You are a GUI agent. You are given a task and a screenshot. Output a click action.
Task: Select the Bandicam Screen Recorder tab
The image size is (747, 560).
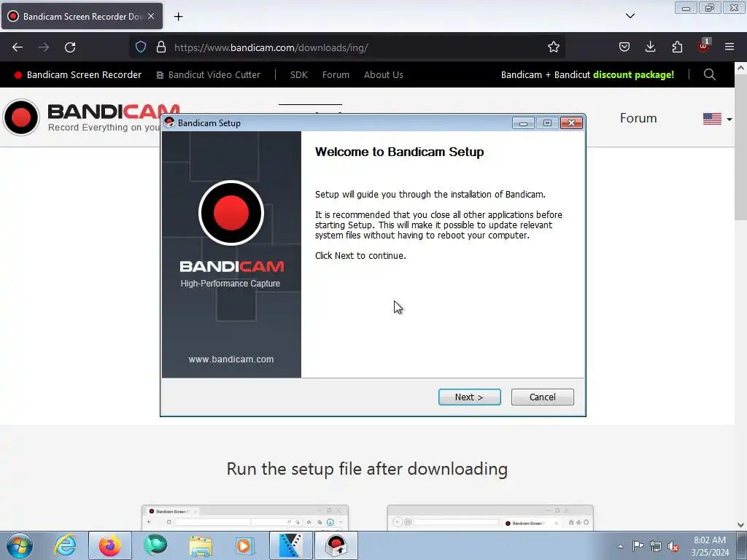coord(82,16)
